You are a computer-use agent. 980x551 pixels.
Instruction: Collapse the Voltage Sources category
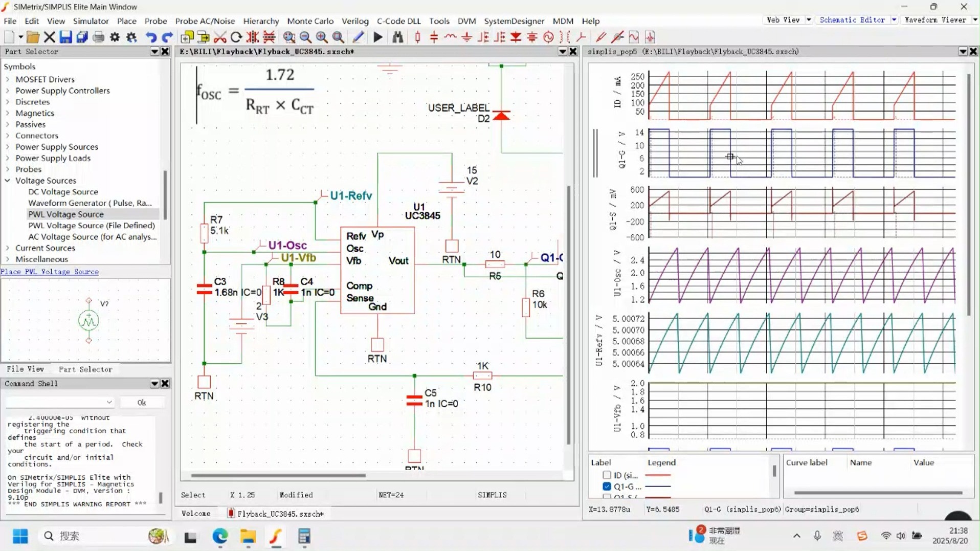(x=8, y=181)
